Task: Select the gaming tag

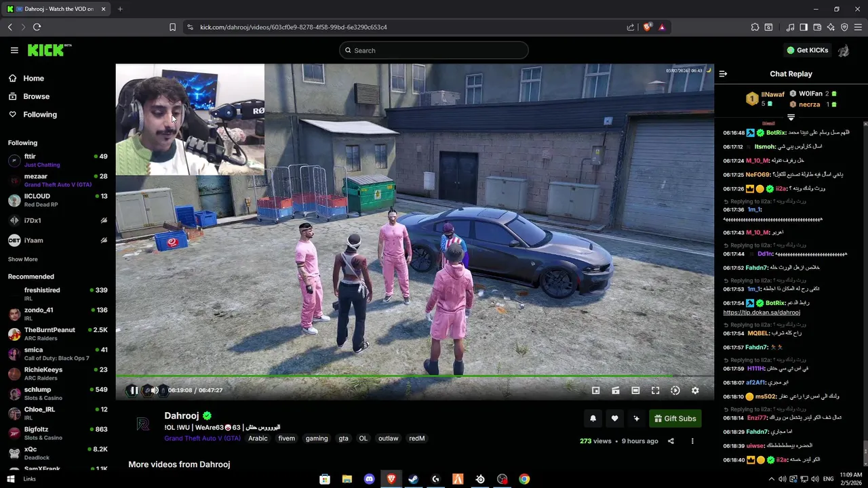Action: coord(317,439)
